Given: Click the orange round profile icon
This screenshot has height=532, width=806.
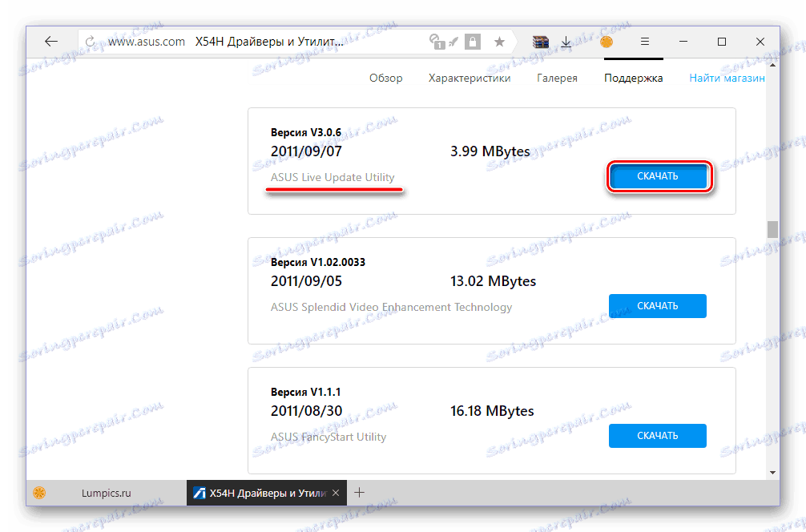Looking at the screenshot, I should tap(607, 42).
